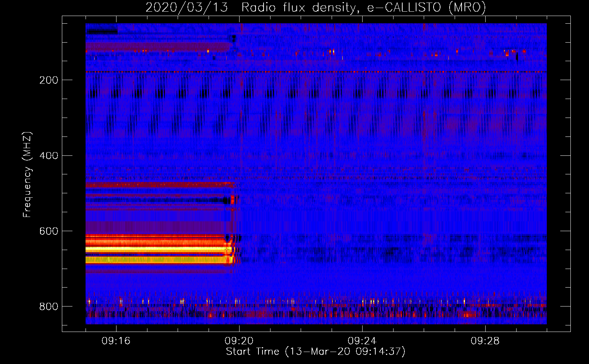Image resolution: width=589 pixels, height=364 pixels.
Task: Click the 'Start Time (13-Mar-20 09:14:37)' label
Action: coord(316,352)
